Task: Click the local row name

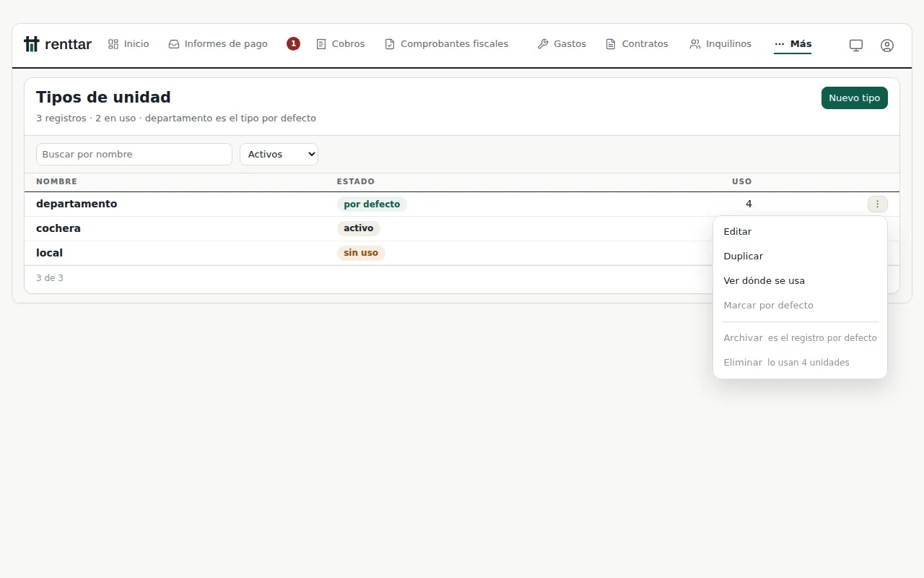Action: [49, 254]
